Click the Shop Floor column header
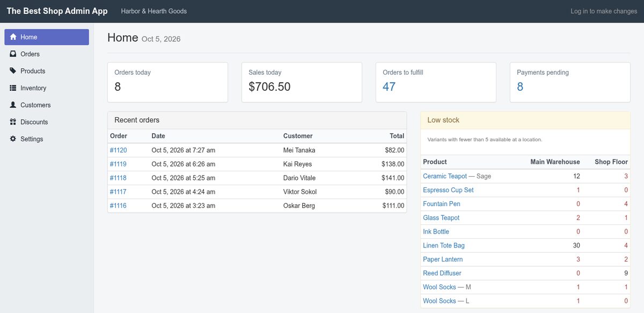Viewport: 644px width, 313px height. (x=611, y=162)
